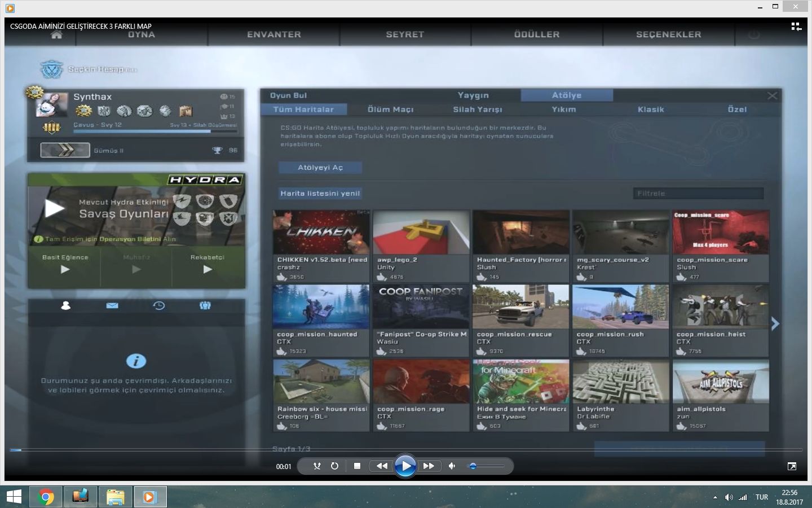Screen dimensions: 812x508
Task: Open the friends list person icon
Action: coord(65,305)
